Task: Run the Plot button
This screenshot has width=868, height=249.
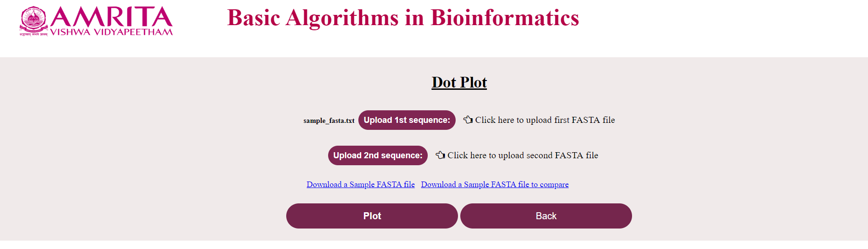Action: 372,216
